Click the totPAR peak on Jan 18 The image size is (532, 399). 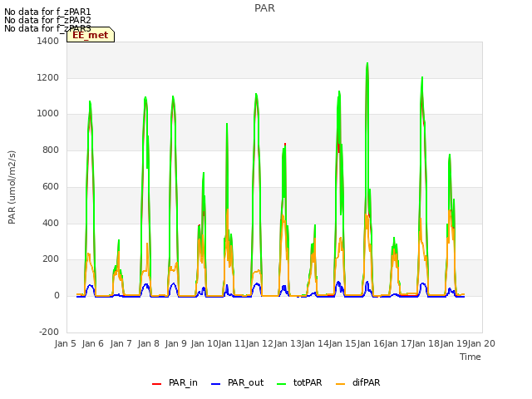point(422,77)
